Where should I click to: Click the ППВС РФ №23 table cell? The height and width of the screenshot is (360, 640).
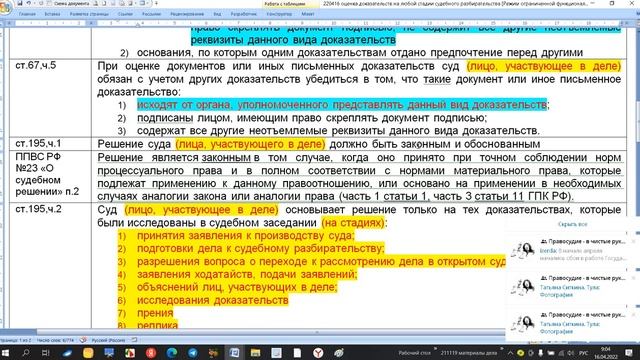click(x=50, y=176)
